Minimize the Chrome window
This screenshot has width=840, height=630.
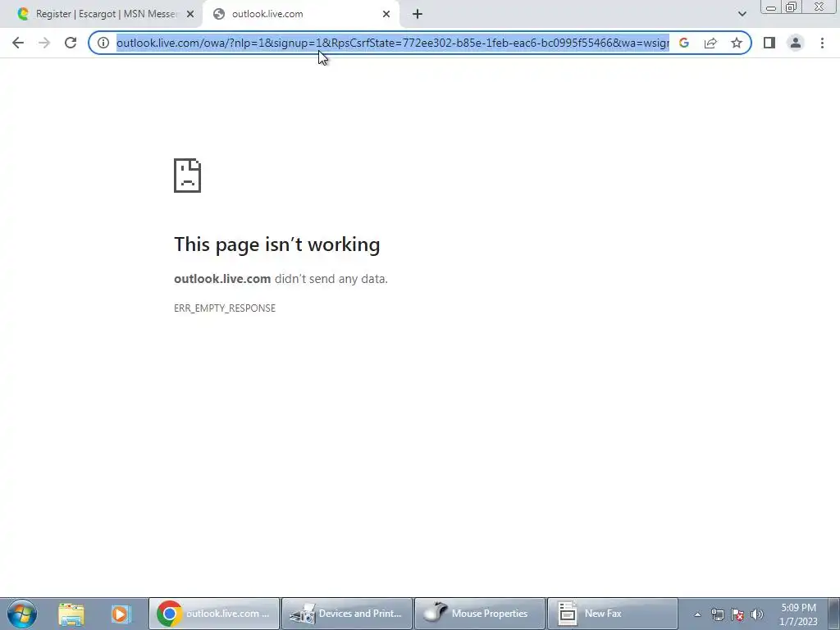(771, 7)
